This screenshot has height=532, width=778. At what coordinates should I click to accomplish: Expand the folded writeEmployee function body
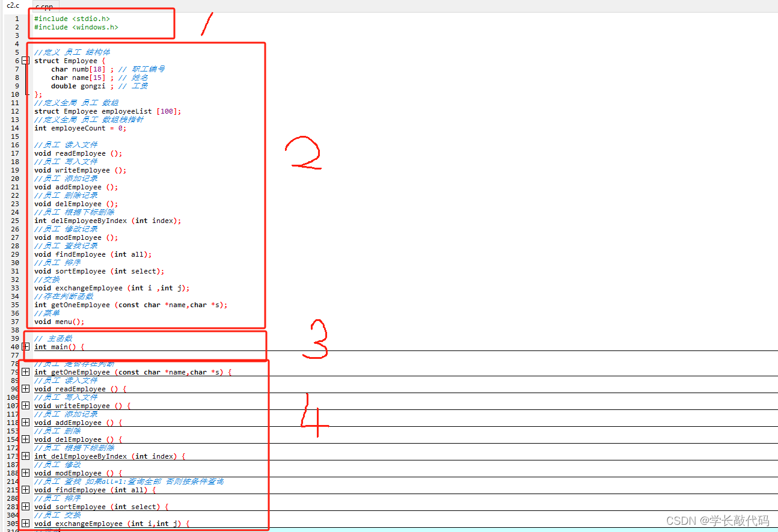pos(25,406)
